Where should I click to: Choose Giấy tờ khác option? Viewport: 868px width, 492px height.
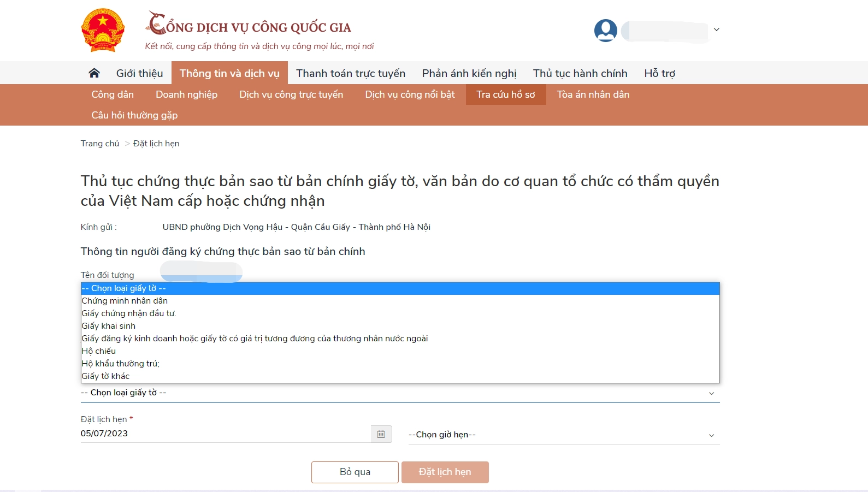coord(400,376)
